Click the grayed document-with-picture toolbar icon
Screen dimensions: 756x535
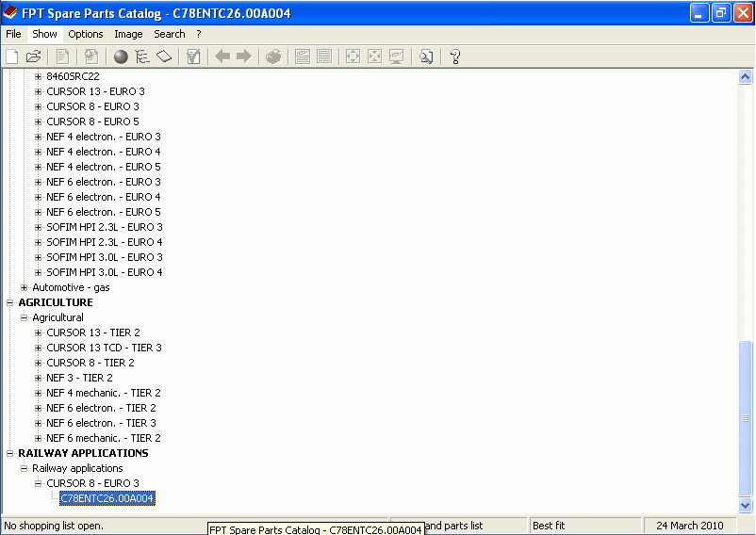click(91, 57)
